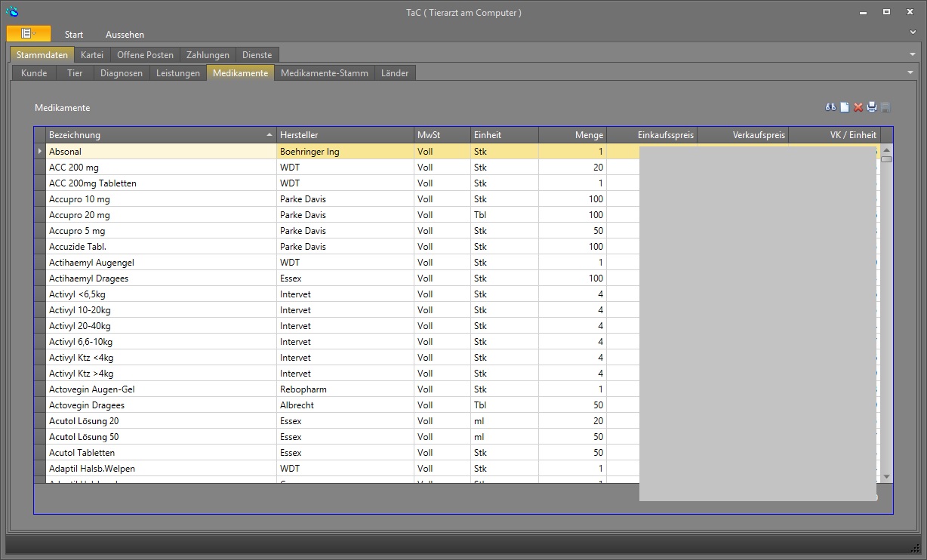Image resolution: width=927 pixels, height=560 pixels.
Task: Click the Rebopharm manufacturer cell
Action: (345, 389)
